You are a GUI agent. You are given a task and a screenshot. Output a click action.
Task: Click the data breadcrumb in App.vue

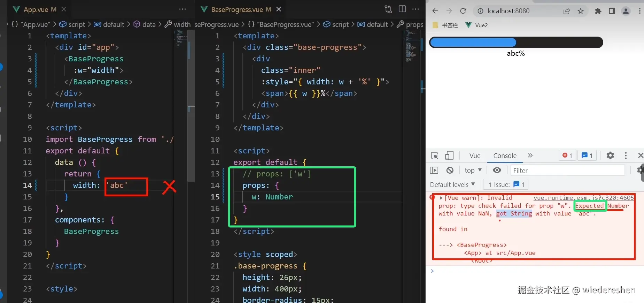pyautogui.click(x=145, y=24)
